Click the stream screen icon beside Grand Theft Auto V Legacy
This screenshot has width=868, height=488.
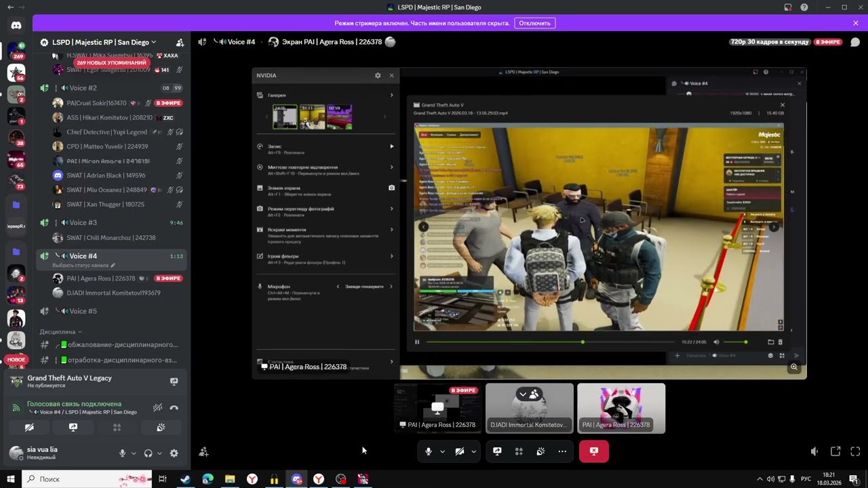click(174, 382)
